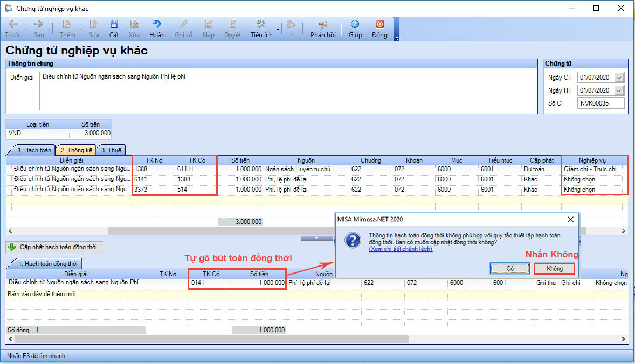Click the In print icon
The height and width of the screenshot is (364, 635).
coord(291,29)
